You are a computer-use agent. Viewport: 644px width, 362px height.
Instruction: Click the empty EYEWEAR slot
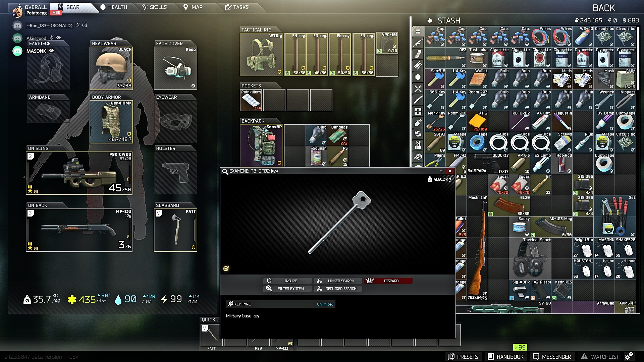point(175,122)
